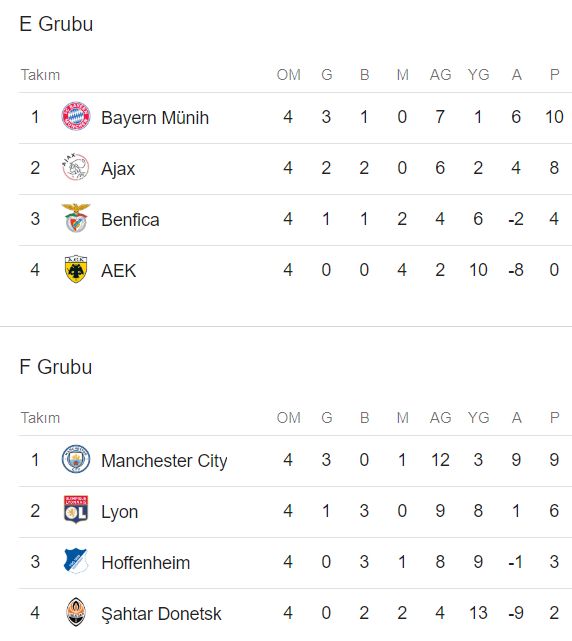Click the Bayern Münih club crest
The width and height of the screenshot is (572, 641).
pos(76,116)
